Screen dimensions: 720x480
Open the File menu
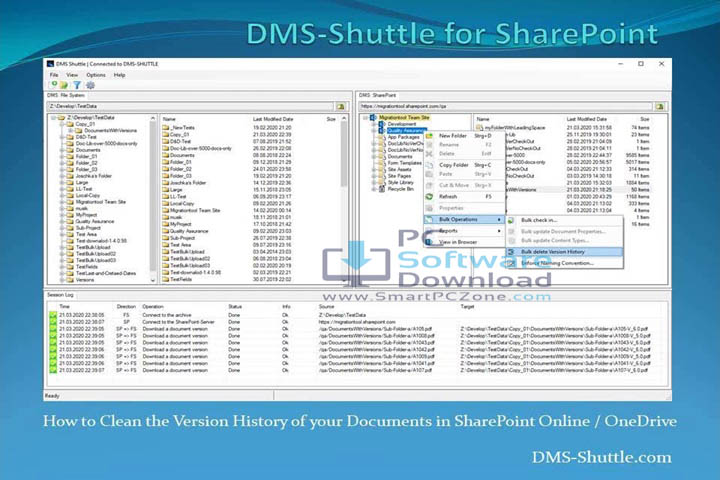[54, 75]
